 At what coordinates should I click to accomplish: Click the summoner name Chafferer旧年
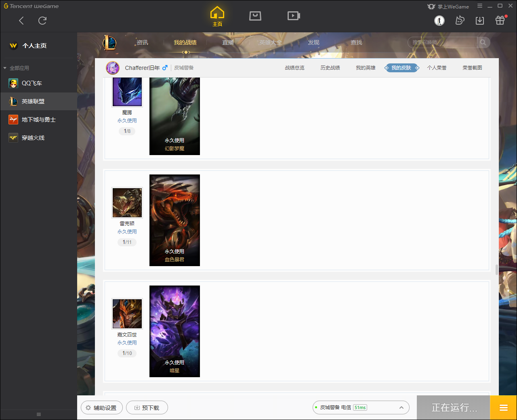click(x=142, y=68)
